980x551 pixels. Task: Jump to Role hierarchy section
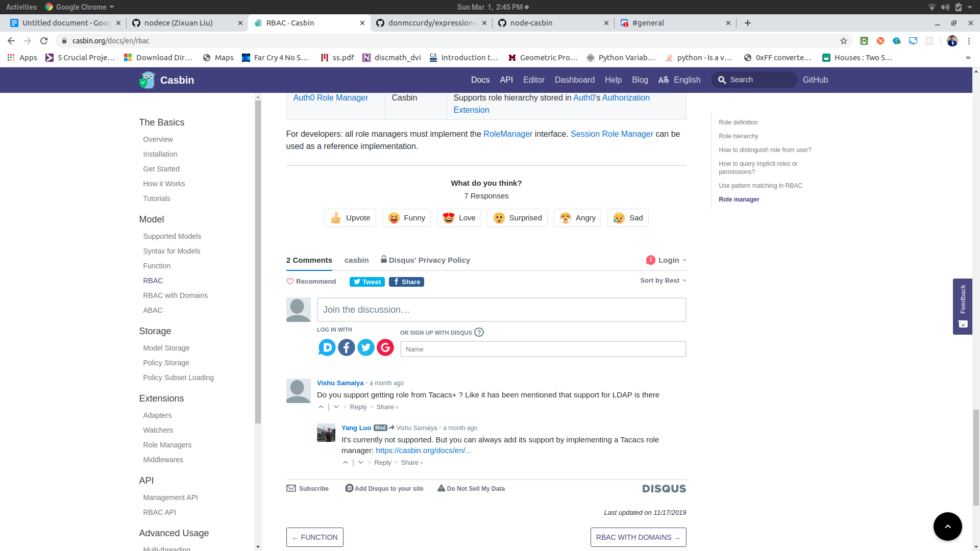point(738,136)
